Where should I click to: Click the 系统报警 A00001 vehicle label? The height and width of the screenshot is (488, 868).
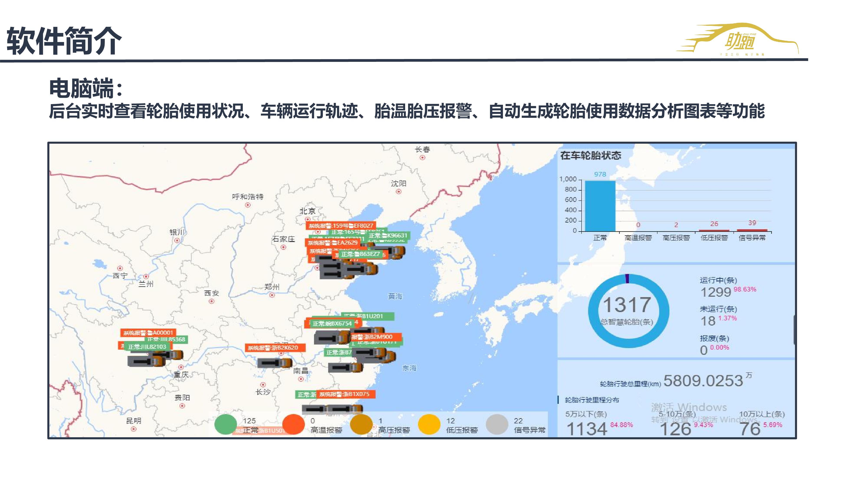[x=148, y=333]
